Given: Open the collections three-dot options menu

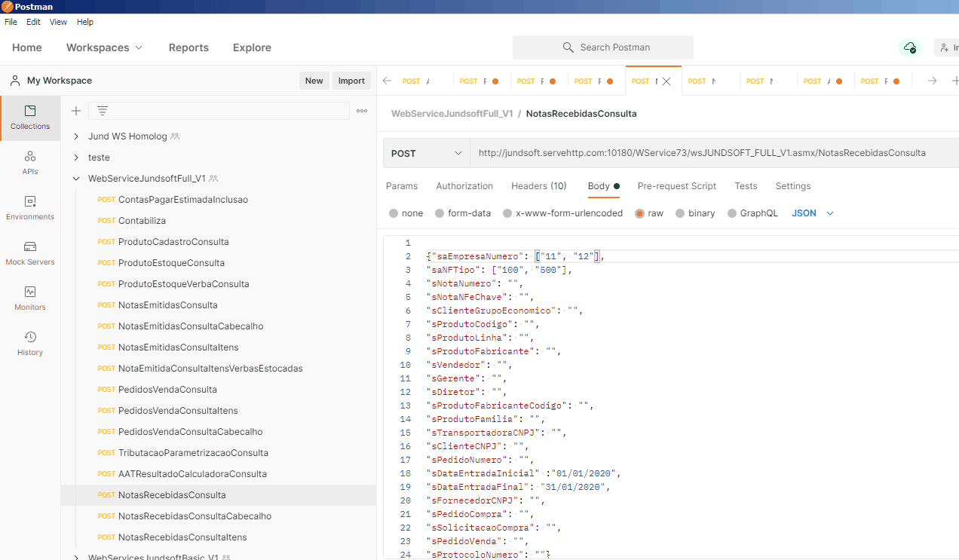Looking at the screenshot, I should click(362, 111).
